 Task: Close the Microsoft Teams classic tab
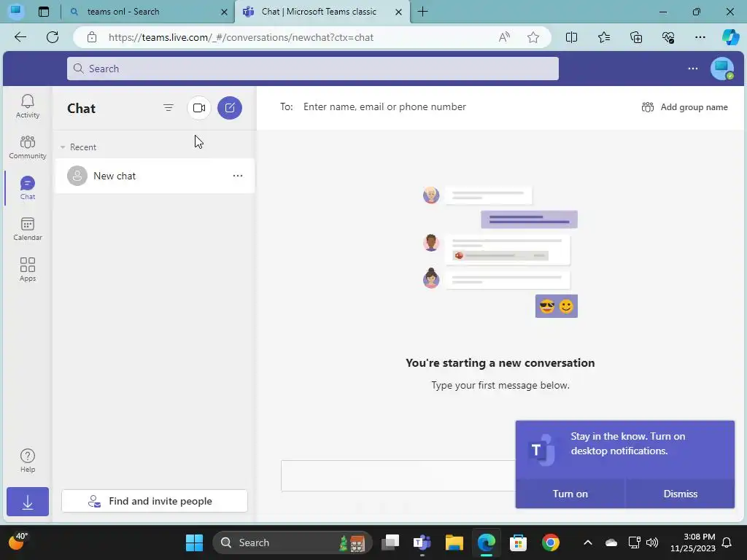pyautogui.click(x=398, y=12)
